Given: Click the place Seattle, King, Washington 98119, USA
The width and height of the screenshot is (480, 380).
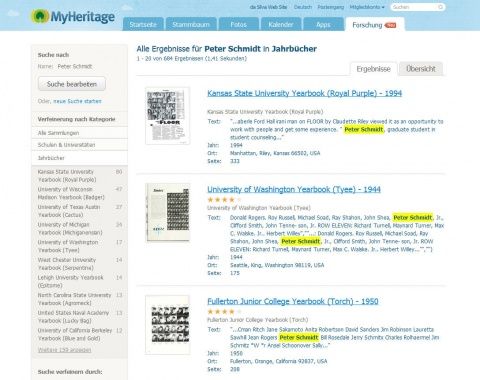Looking at the screenshot, I should pyautogui.click(x=277, y=265).
